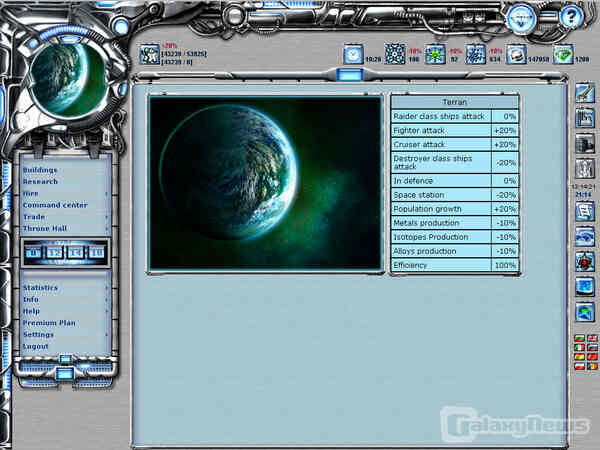
Task: Click the first numbered slot button in sidebar
Action: pyautogui.click(x=33, y=253)
